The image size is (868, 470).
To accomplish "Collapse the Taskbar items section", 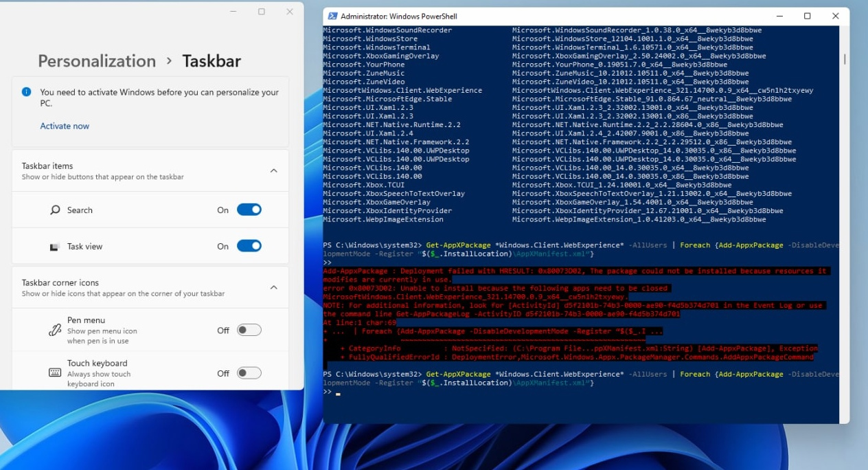I will (x=273, y=170).
